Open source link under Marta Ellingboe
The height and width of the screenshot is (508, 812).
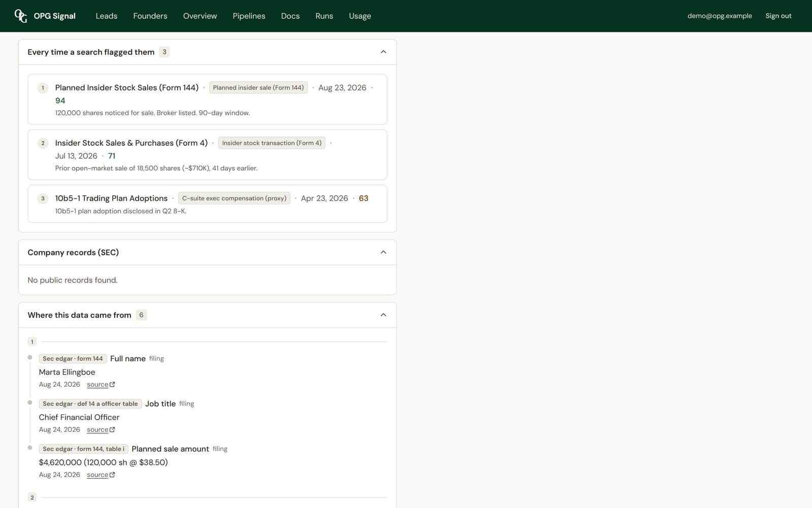click(97, 385)
